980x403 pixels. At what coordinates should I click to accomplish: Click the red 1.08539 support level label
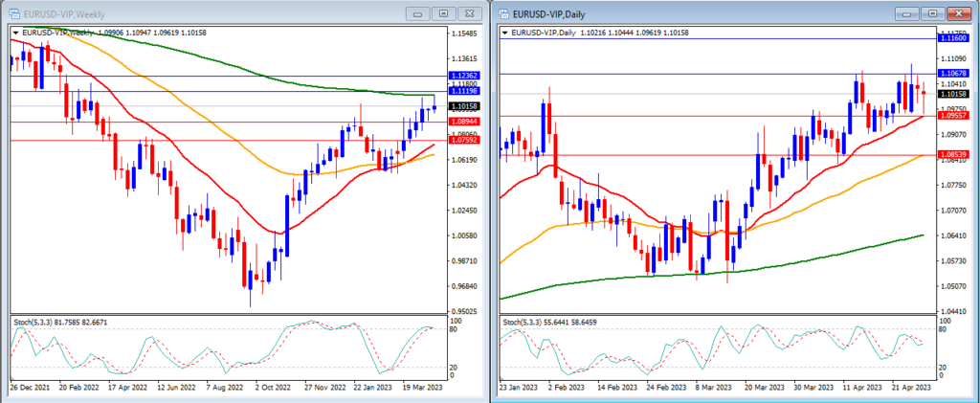(954, 154)
